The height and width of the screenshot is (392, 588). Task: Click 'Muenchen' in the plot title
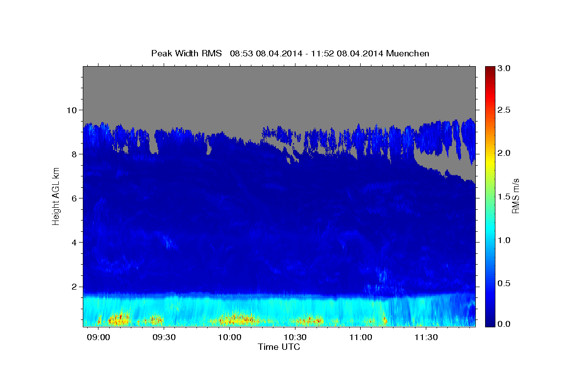(x=408, y=53)
